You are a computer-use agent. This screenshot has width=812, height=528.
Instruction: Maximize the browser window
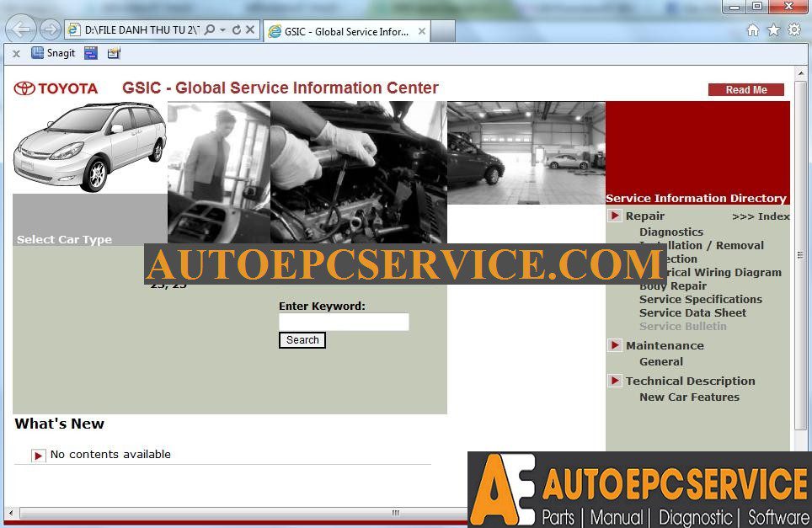tap(757, 7)
